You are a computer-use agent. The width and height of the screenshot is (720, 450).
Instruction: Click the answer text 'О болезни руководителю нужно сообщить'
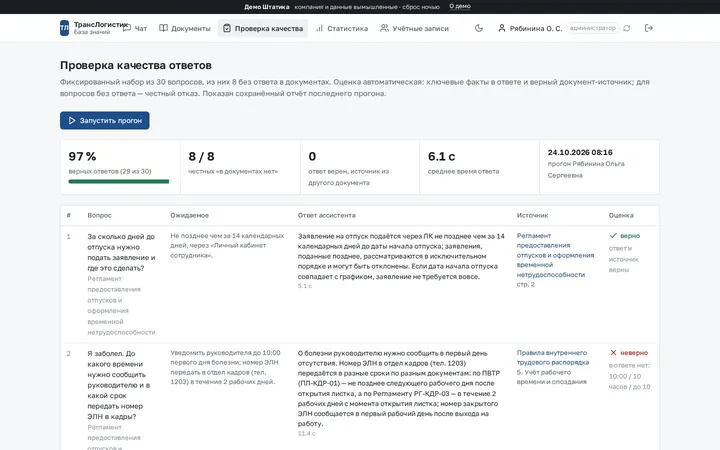pyautogui.click(x=398, y=388)
